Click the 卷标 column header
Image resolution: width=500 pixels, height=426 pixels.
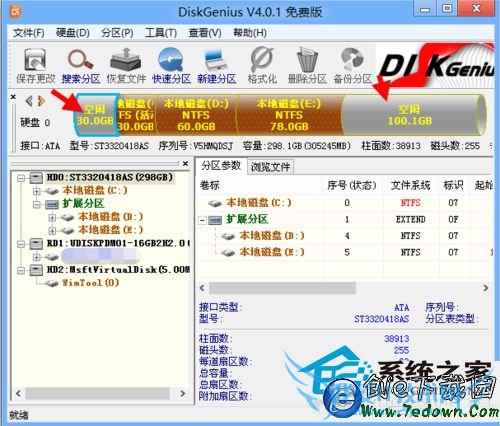260,185
